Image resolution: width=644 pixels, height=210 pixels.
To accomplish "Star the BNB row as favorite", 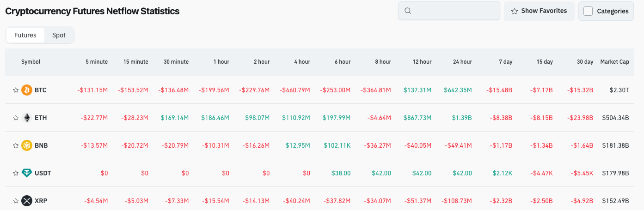I will [x=15, y=145].
